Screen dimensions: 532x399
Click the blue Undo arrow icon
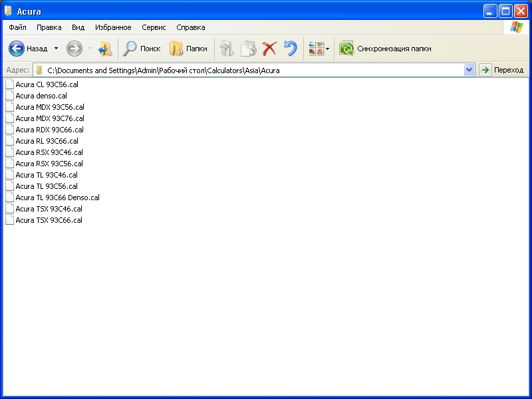click(291, 49)
